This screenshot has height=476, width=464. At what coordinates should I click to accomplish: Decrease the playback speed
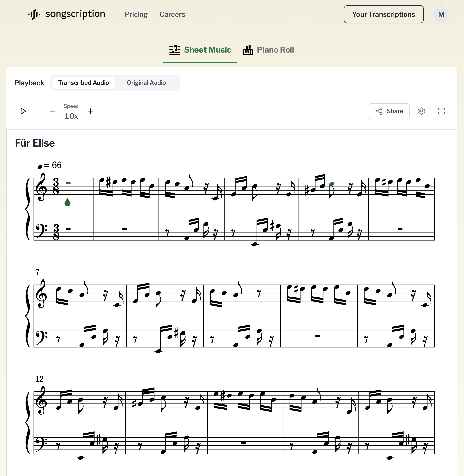coord(53,111)
